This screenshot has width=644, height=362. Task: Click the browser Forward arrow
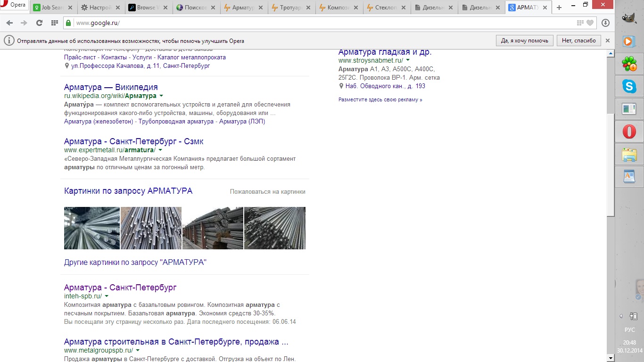click(x=24, y=23)
